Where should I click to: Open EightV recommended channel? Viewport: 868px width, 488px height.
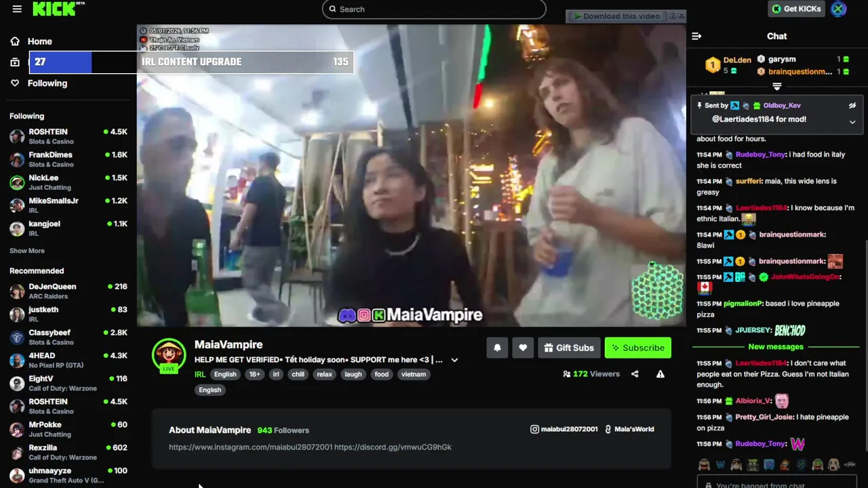click(x=68, y=384)
